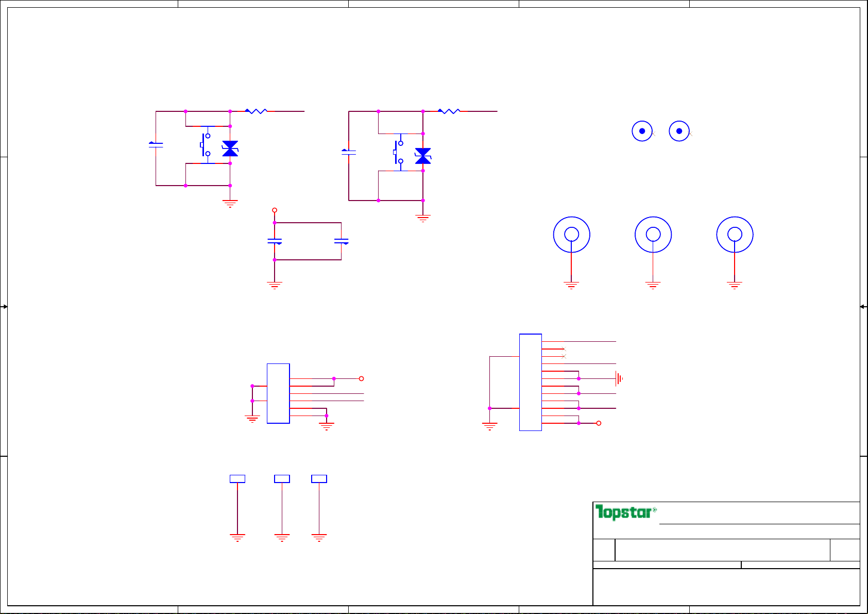This screenshot has width=868, height=614.
Task: Click the ground right of the small connector
Action: click(x=327, y=427)
